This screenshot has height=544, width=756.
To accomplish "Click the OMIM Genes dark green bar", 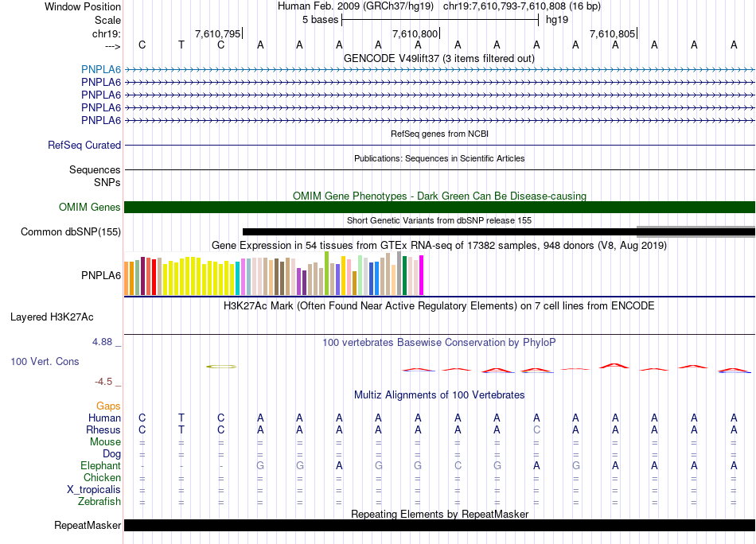I will pyautogui.click(x=439, y=208).
